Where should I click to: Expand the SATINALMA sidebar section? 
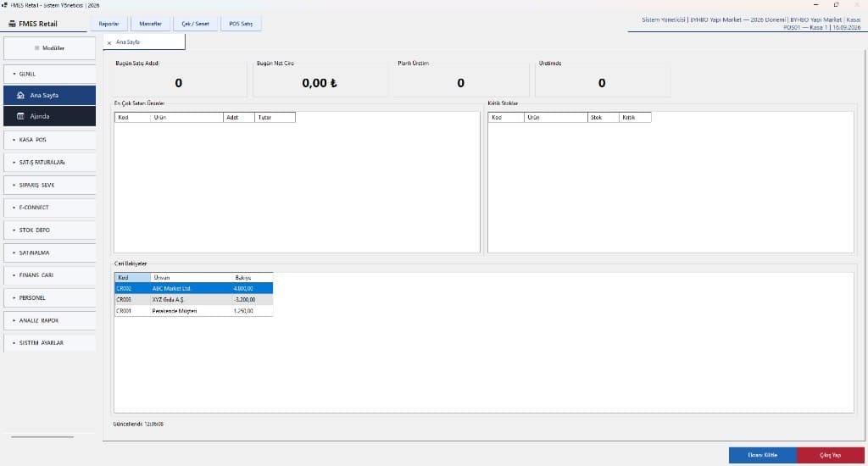pyautogui.click(x=49, y=252)
